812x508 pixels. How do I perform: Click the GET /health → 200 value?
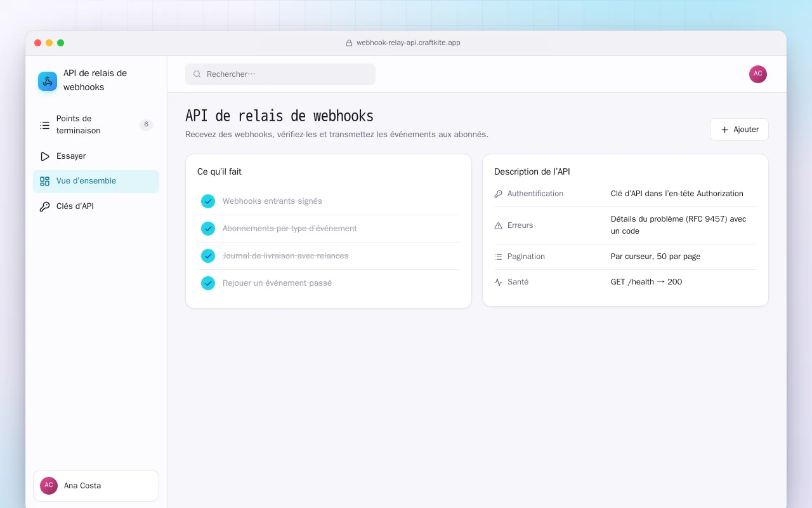tap(646, 282)
